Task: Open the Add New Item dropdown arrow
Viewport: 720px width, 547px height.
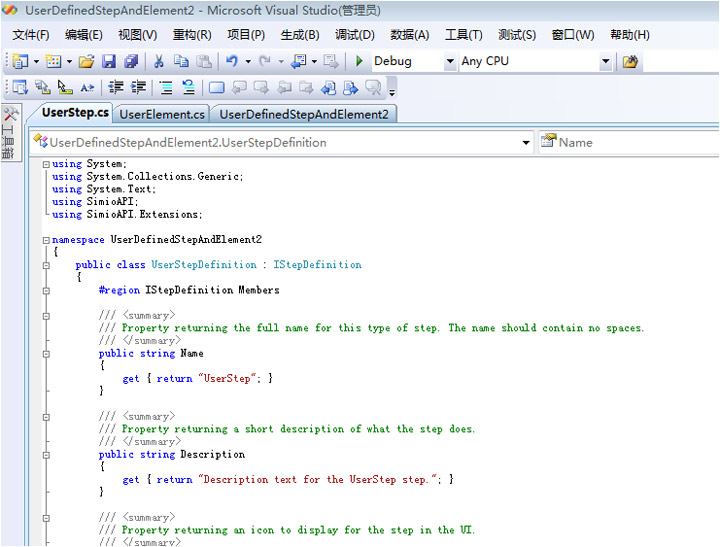Action: (69, 61)
